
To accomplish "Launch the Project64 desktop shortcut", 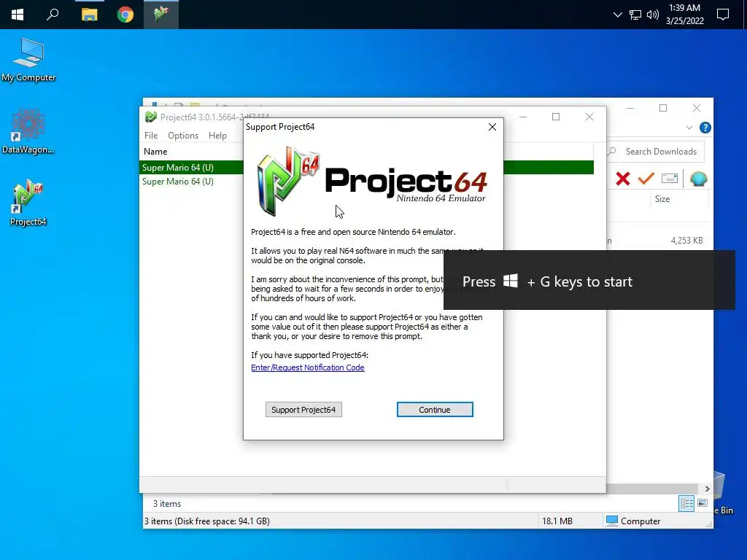I will pos(28,203).
